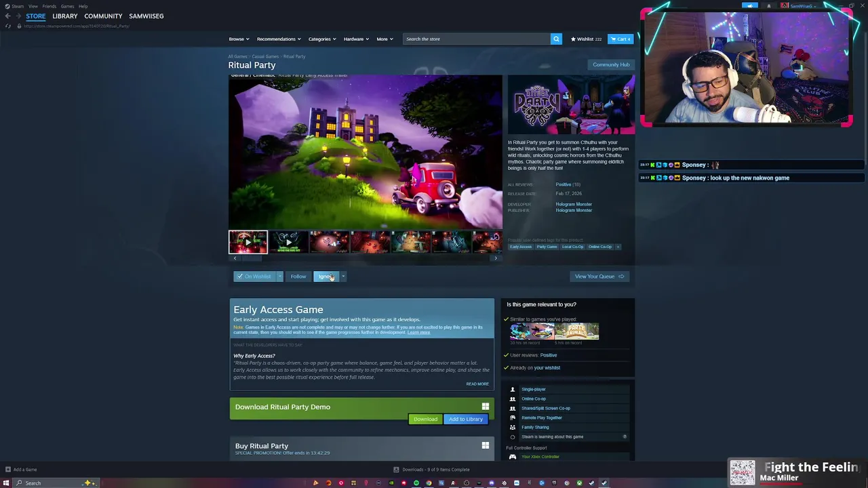Click Casual Games breadcrumb link
Viewport: 868px width, 488px height.
click(x=265, y=56)
